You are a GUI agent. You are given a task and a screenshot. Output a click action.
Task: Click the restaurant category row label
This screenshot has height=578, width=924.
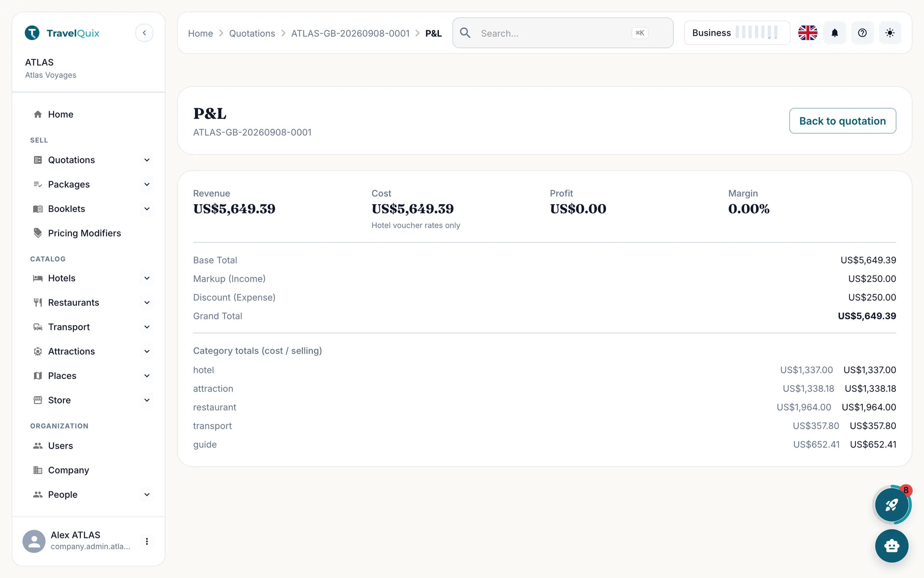coord(214,407)
